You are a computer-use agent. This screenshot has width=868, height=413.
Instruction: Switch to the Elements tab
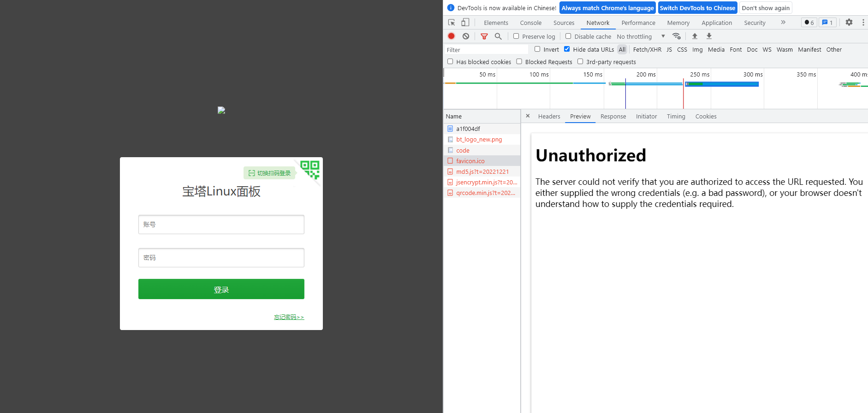point(496,23)
